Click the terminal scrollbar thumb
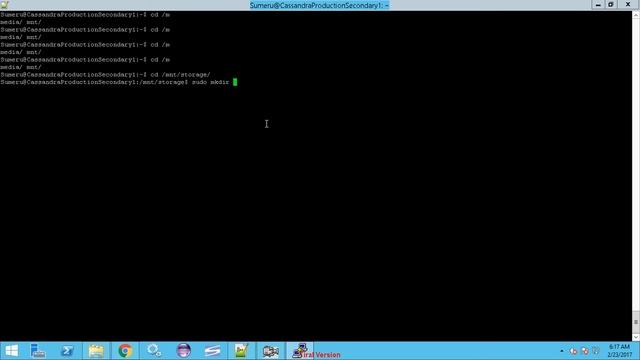This screenshot has height=360, width=640. [x=636, y=322]
